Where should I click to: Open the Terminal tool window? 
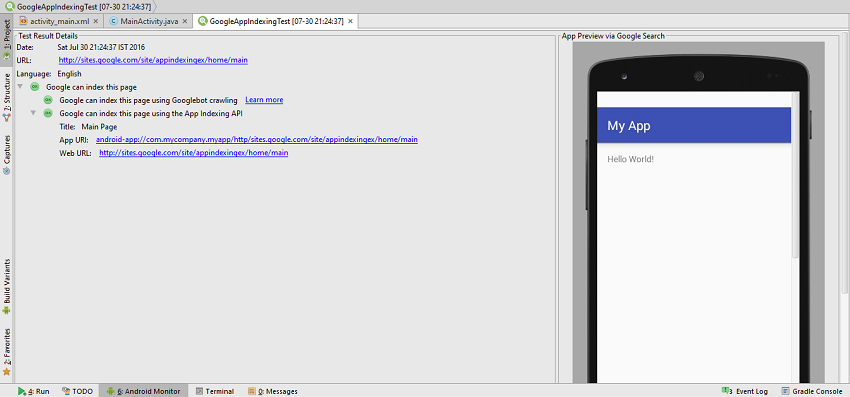point(215,391)
